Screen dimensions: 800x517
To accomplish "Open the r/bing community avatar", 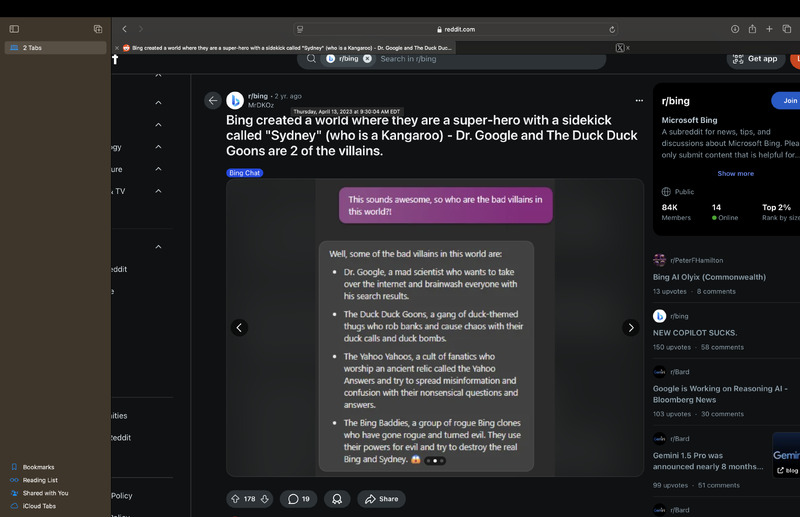I will [235, 101].
